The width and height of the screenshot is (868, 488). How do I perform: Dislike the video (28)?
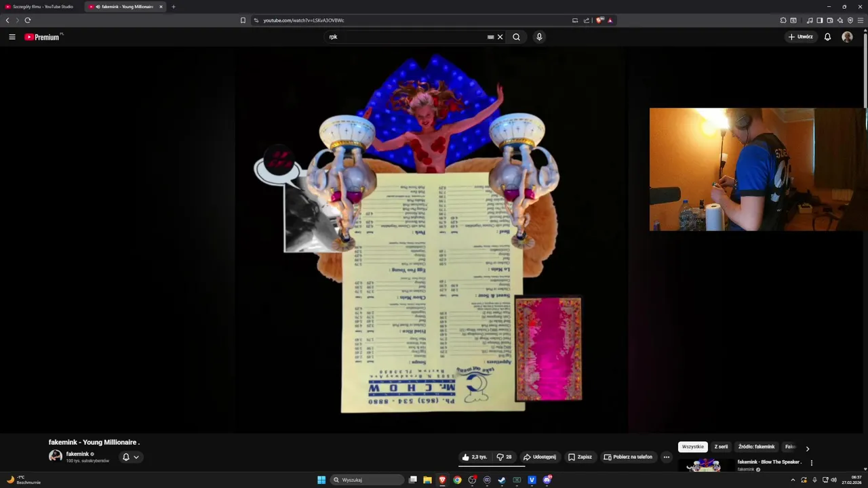coord(505,457)
